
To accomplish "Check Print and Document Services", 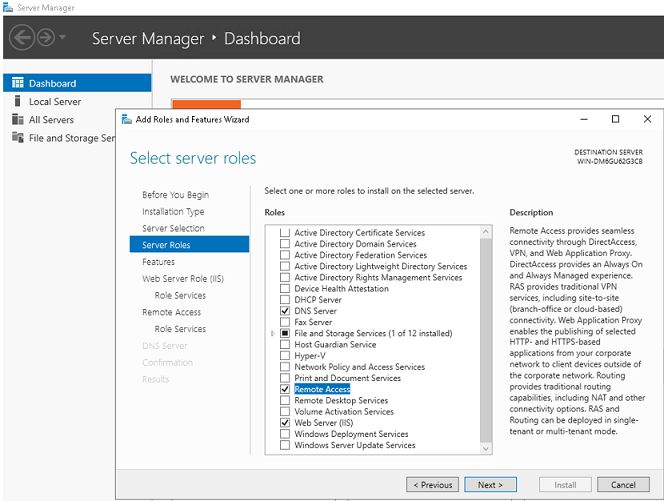I will click(285, 378).
